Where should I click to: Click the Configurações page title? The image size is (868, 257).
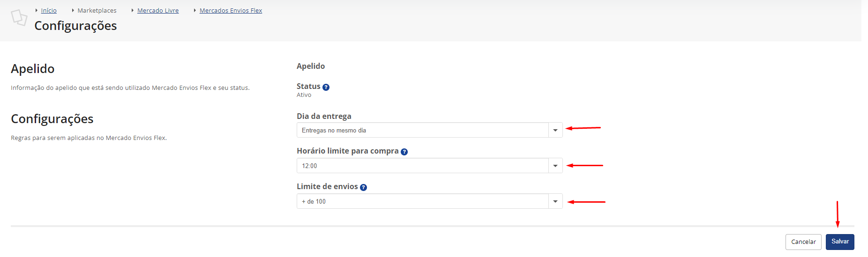[75, 26]
